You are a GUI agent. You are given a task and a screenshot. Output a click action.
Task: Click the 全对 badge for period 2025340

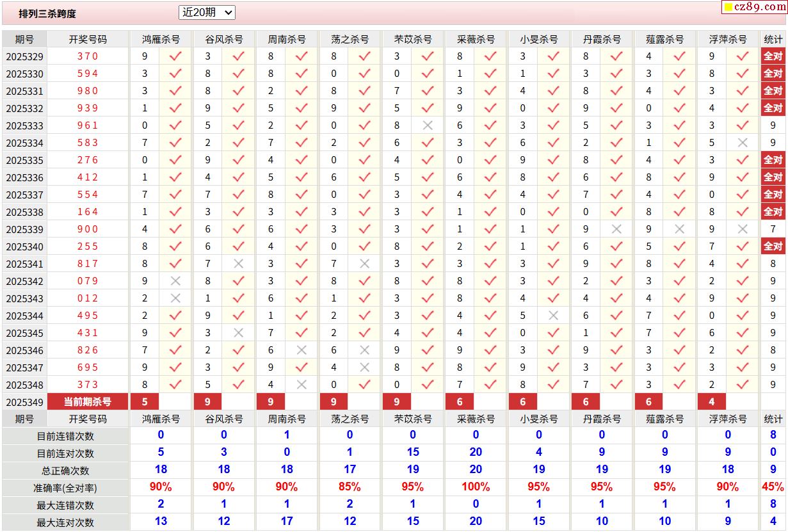pyautogui.click(x=773, y=246)
